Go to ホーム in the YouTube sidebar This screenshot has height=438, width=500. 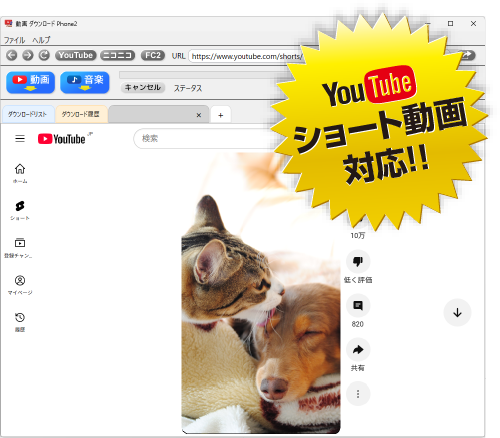(x=20, y=173)
